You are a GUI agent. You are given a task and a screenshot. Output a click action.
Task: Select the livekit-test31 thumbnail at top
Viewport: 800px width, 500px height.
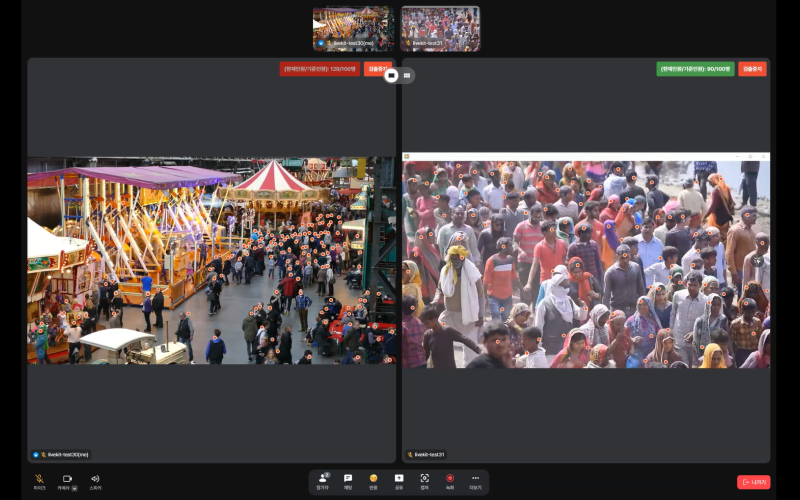(440, 28)
